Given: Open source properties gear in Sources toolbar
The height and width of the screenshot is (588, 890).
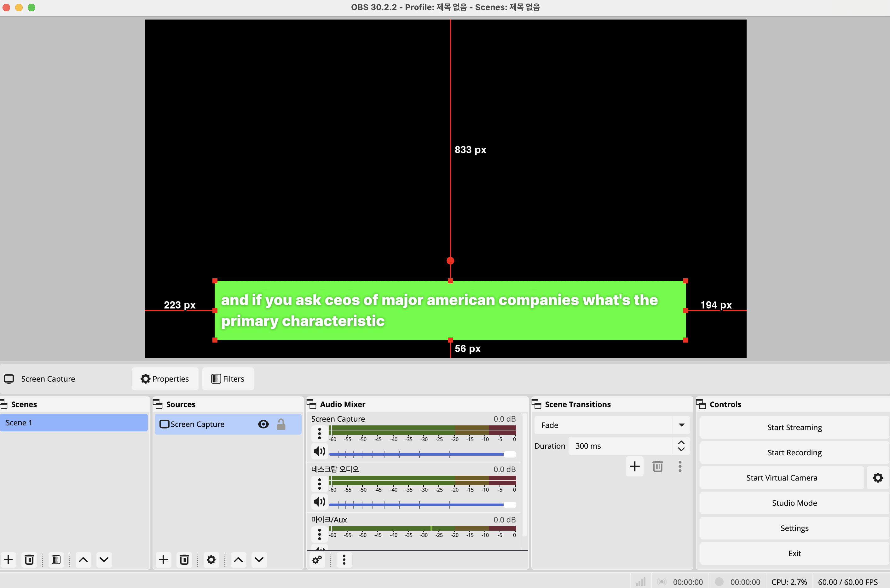Looking at the screenshot, I should pyautogui.click(x=211, y=560).
